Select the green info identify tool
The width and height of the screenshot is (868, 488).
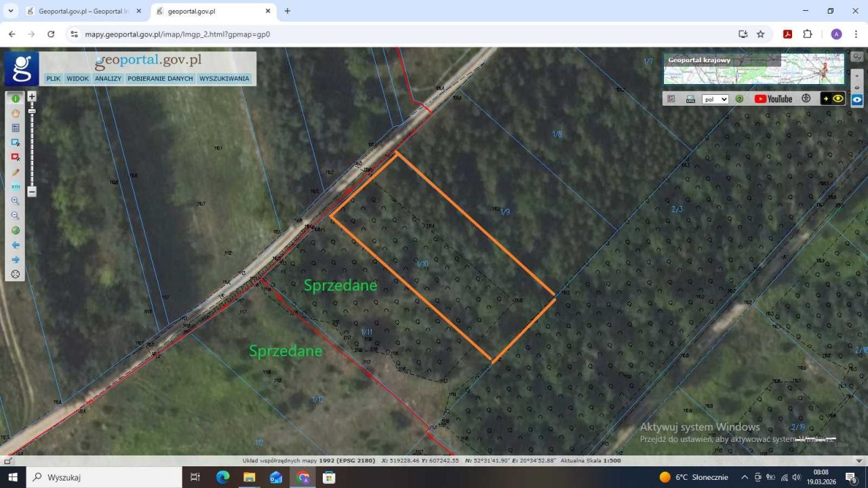pyautogui.click(x=16, y=99)
